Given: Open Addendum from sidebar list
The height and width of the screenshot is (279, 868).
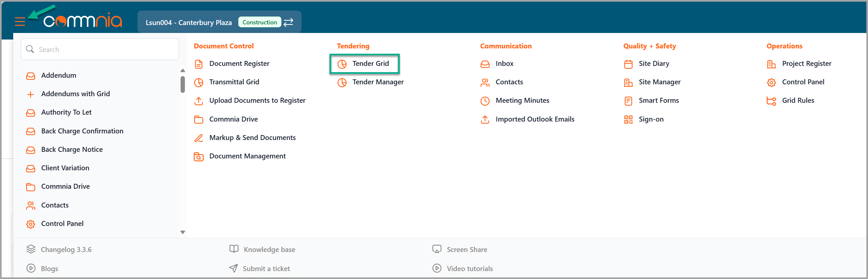Looking at the screenshot, I should (x=59, y=75).
